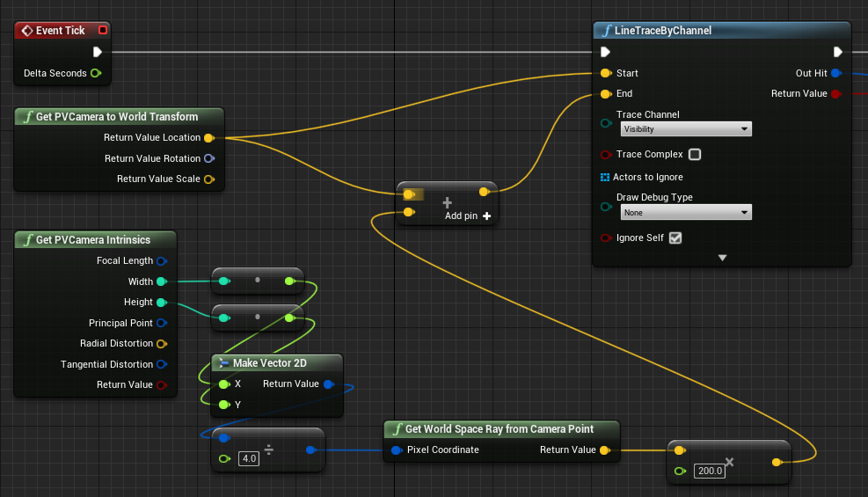Click the Ignore Self input pin
The height and width of the screenshot is (497, 868).
tap(606, 238)
